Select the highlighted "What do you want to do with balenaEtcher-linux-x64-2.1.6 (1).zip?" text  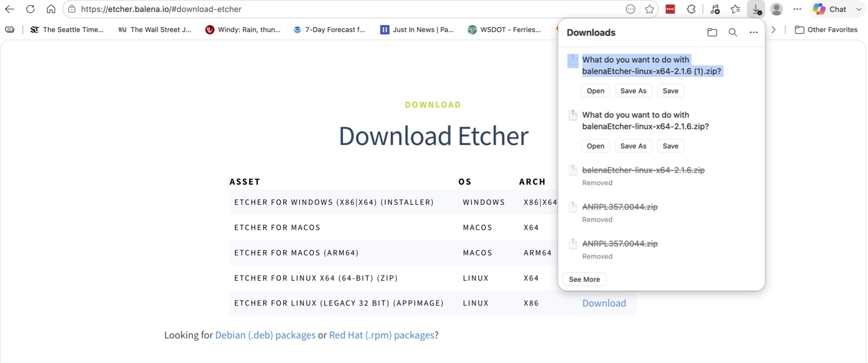click(652, 66)
